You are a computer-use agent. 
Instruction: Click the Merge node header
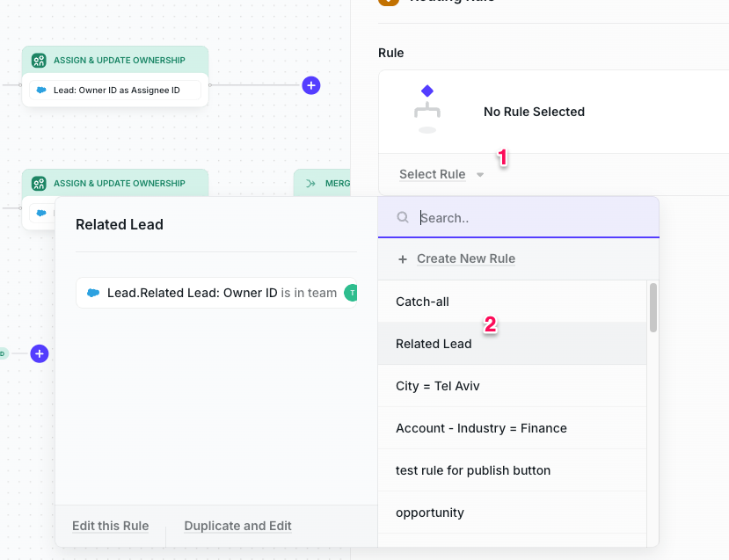[322, 183]
